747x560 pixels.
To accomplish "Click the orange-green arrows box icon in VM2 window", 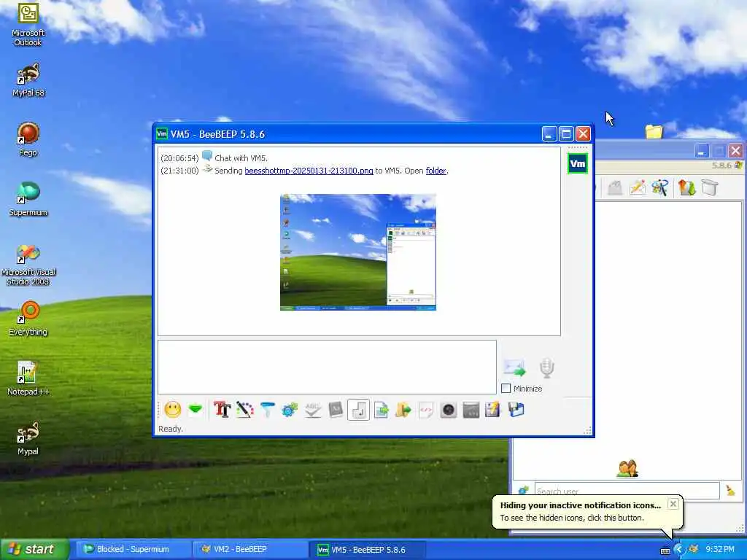I will point(687,187).
